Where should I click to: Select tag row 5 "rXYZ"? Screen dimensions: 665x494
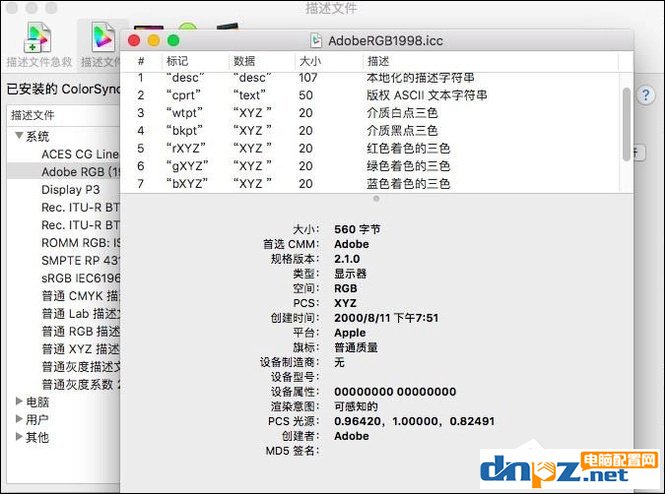[x=371, y=148]
